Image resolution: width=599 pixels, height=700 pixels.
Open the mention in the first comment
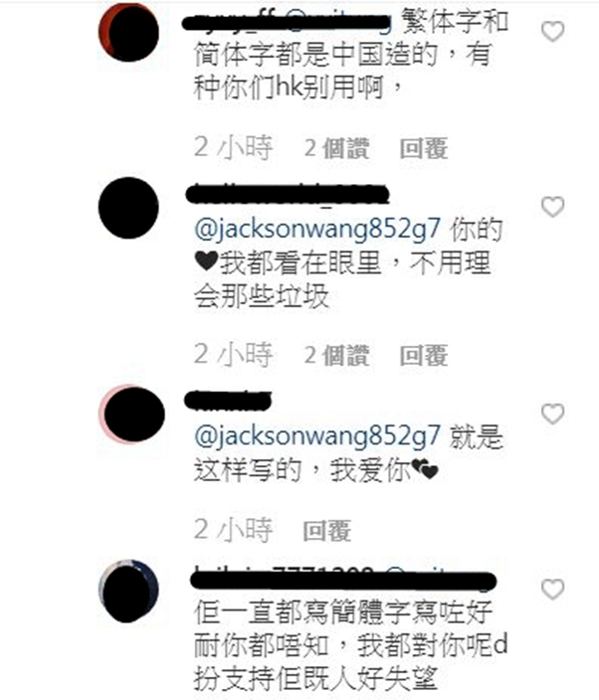point(338,22)
